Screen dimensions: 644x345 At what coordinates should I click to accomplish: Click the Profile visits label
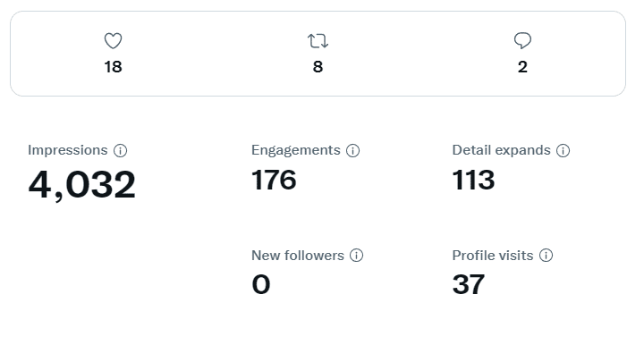click(493, 256)
